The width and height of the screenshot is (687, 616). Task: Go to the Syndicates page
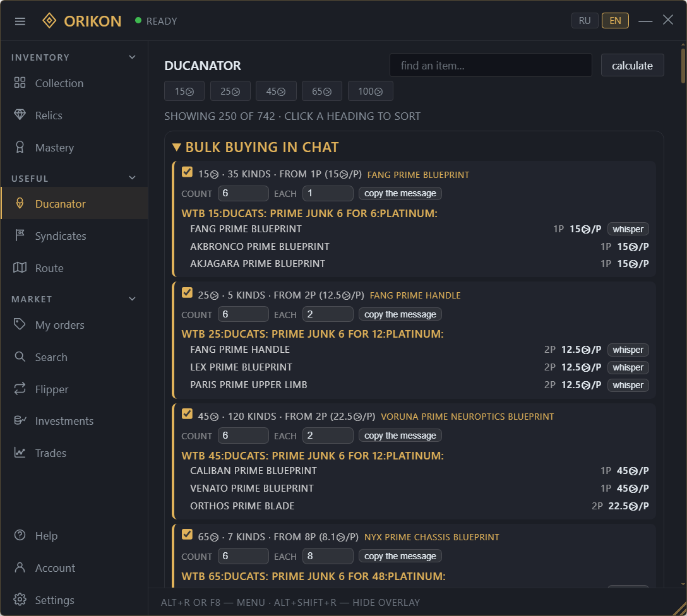pos(74,236)
